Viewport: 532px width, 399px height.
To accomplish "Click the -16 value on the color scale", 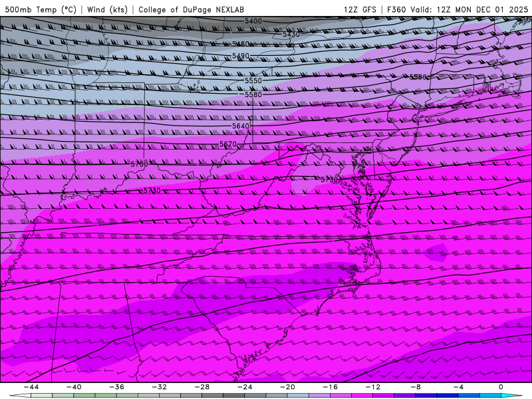I will [x=330, y=387].
